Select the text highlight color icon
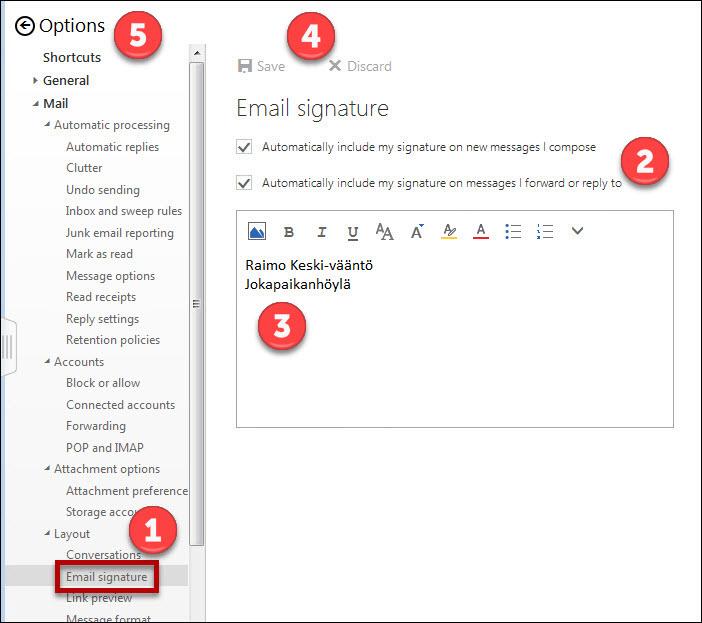This screenshot has width=702, height=623. click(x=449, y=231)
